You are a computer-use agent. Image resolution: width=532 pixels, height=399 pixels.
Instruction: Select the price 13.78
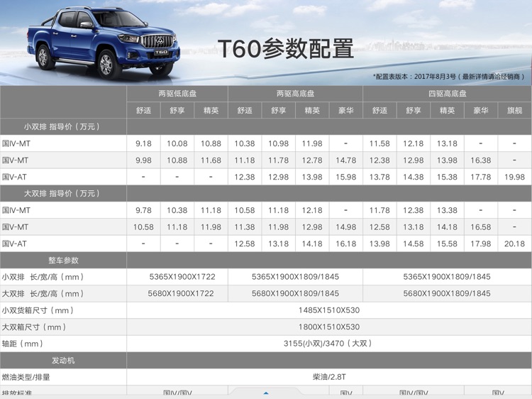click(379, 177)
